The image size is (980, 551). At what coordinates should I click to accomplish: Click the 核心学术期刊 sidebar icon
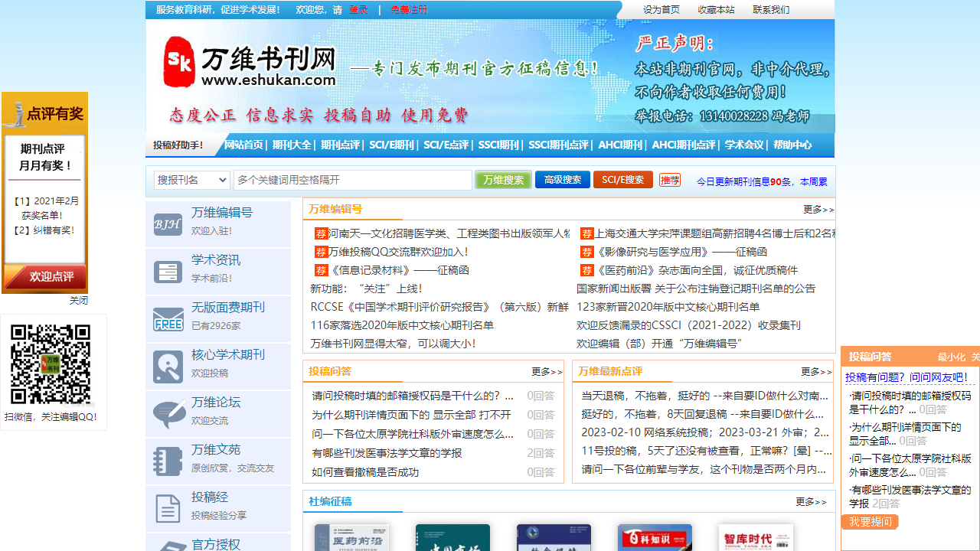[x=168, y=367]
